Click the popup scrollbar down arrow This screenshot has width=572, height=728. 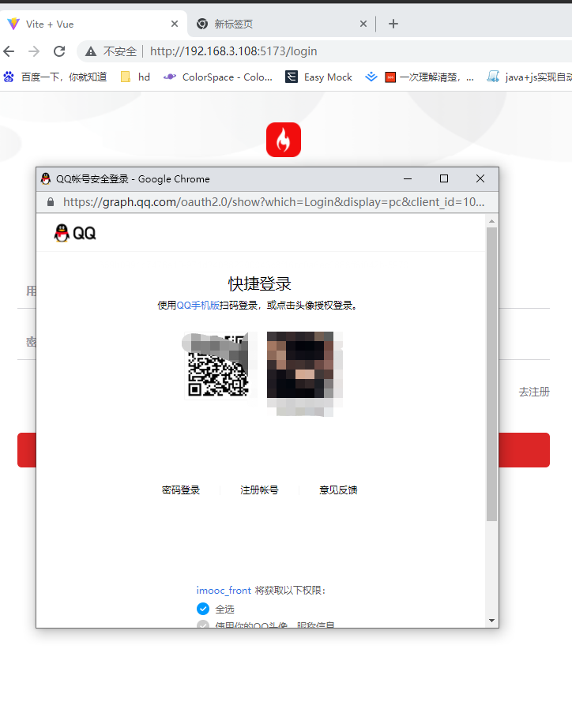[491, 621]
